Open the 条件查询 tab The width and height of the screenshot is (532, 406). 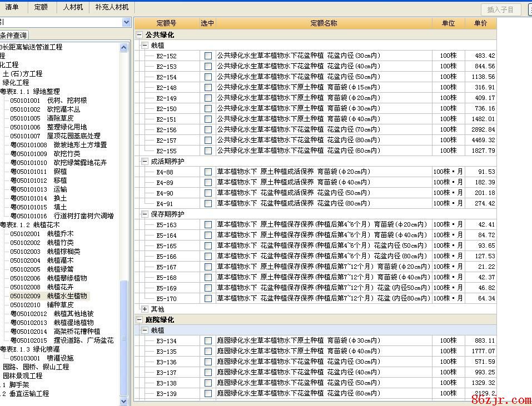coord(13,35)
